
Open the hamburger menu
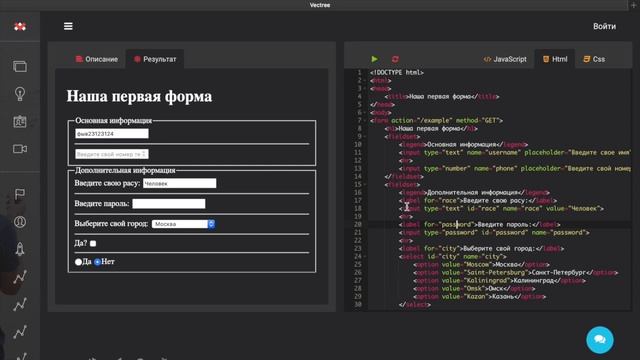tap(68, 26)
